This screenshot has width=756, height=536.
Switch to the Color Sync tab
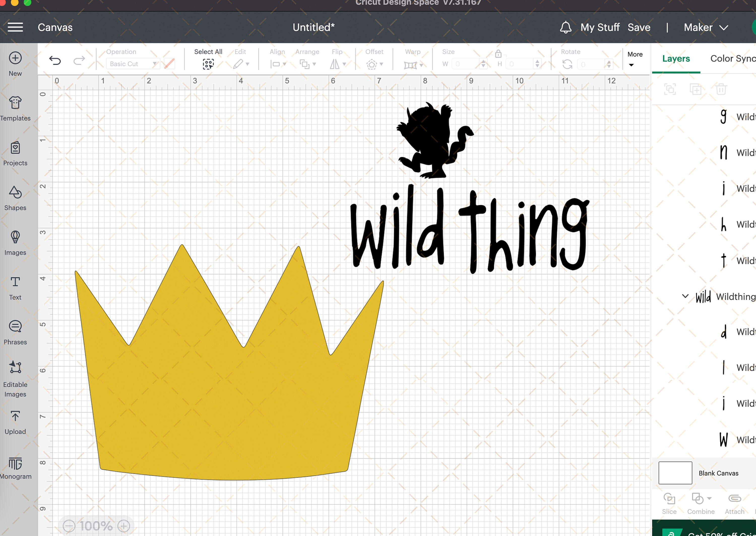click(733, 59)
